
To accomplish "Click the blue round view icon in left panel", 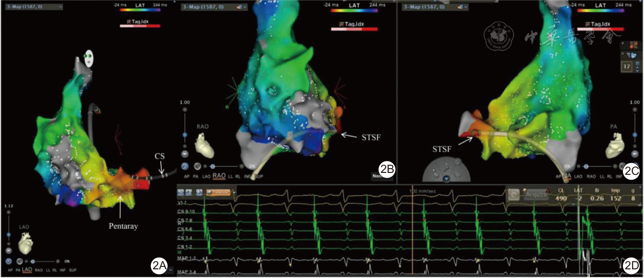I will click(x=9, y=261).
